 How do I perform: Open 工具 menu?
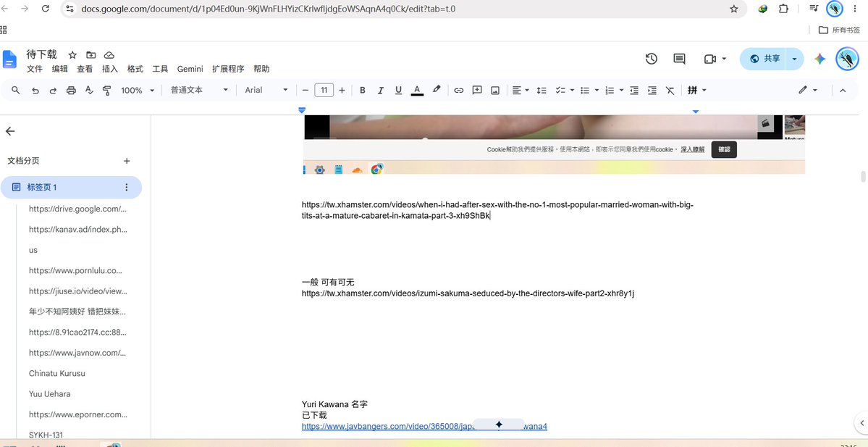coord(160,70)
